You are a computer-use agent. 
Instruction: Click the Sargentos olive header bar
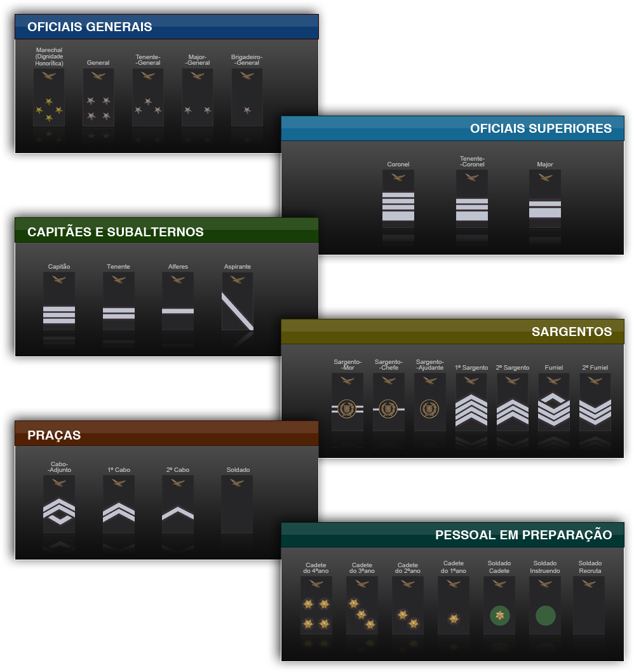[453, 332]
